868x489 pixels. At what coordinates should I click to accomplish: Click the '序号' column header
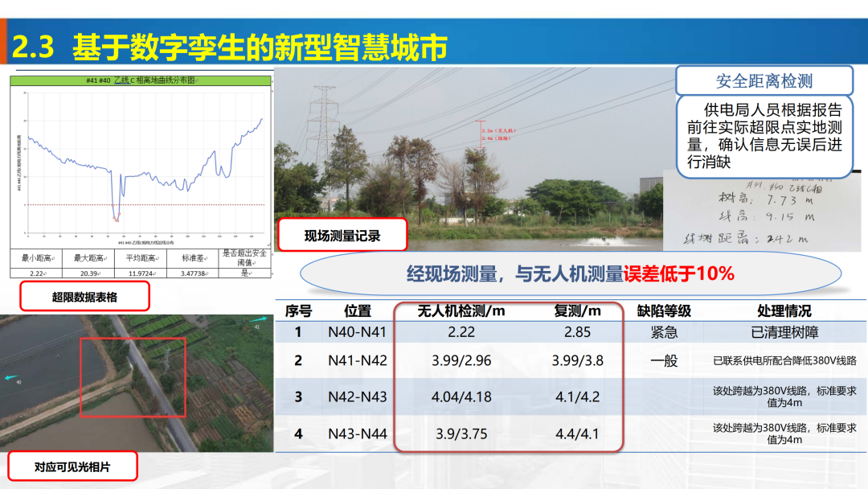298,311
